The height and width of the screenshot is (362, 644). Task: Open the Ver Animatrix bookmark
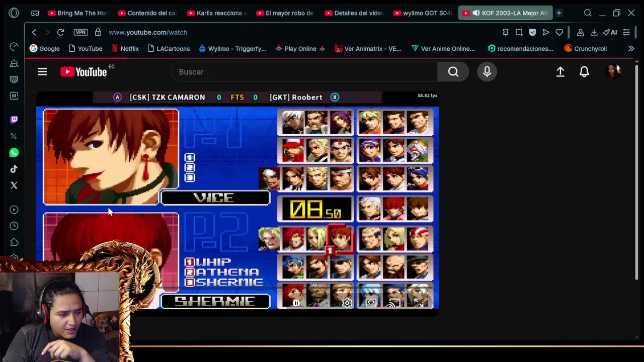point(368,49)
